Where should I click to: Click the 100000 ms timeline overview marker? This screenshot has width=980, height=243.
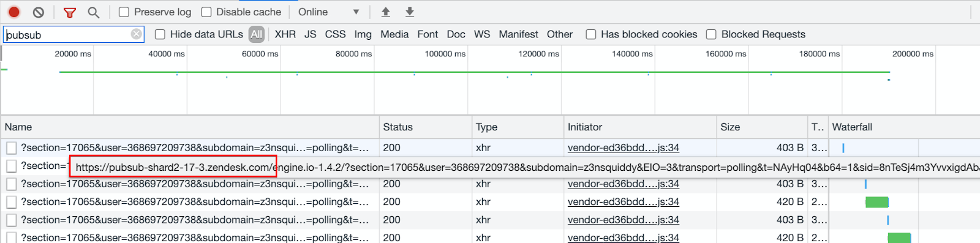click(x=445, y=54)
